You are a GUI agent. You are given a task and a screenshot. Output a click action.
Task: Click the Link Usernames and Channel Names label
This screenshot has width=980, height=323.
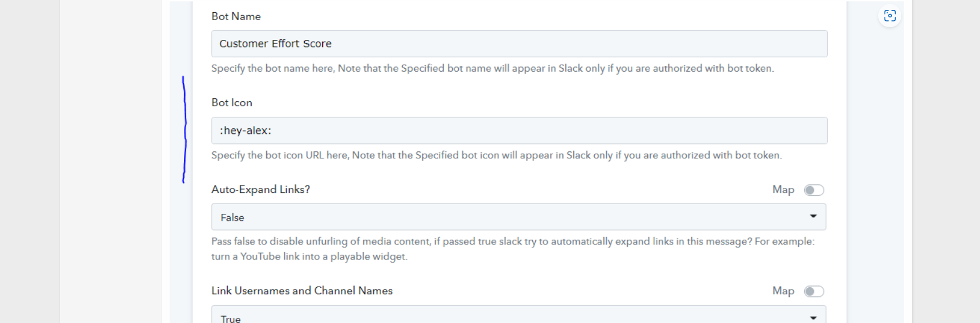click(302, 291)
